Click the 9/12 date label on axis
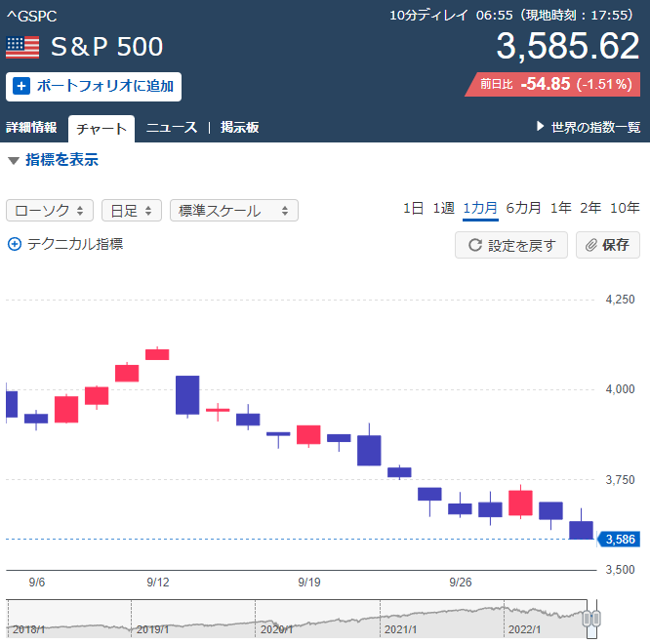The width and height of the screenshot is (650, 644). coord(158,583)
